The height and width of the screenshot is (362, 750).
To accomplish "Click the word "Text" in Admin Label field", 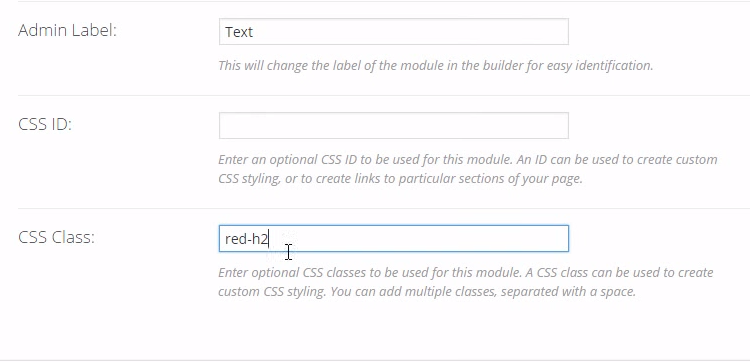I will tap(239, 32).
